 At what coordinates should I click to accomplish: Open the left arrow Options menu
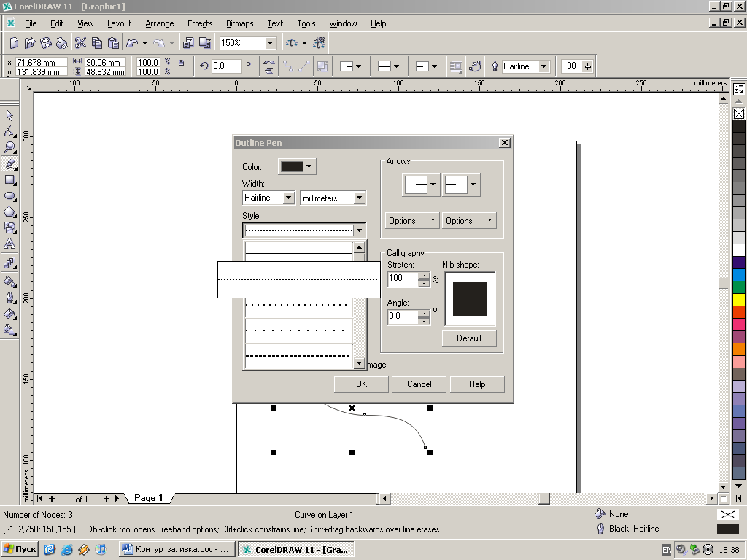click(411, 220)
